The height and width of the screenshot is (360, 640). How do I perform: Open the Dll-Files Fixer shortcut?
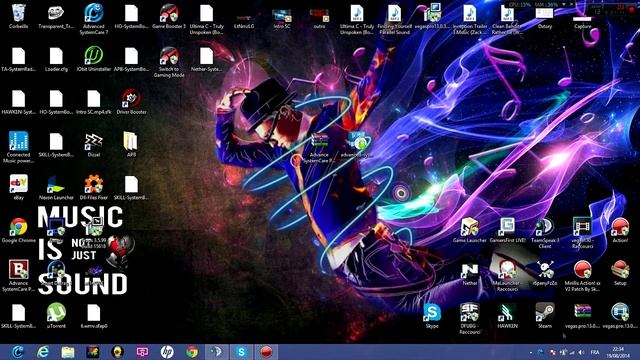click(x=93, y=188)
